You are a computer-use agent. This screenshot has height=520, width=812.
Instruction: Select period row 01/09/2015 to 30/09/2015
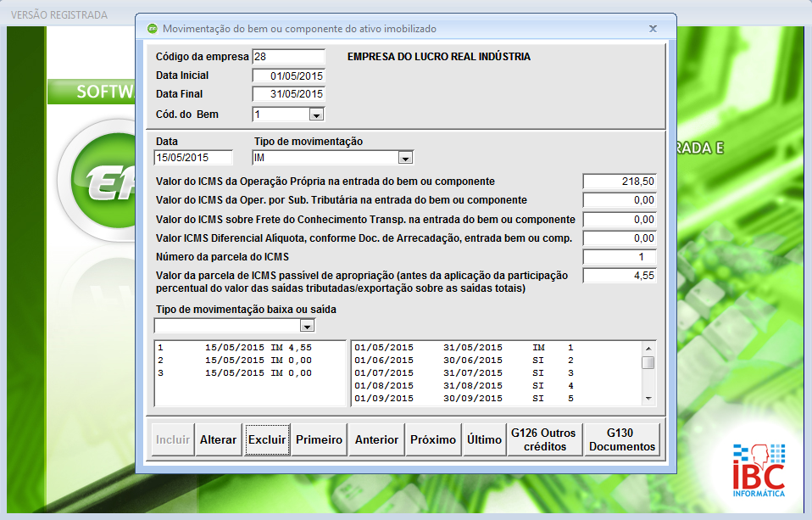[x=496, y=399]
